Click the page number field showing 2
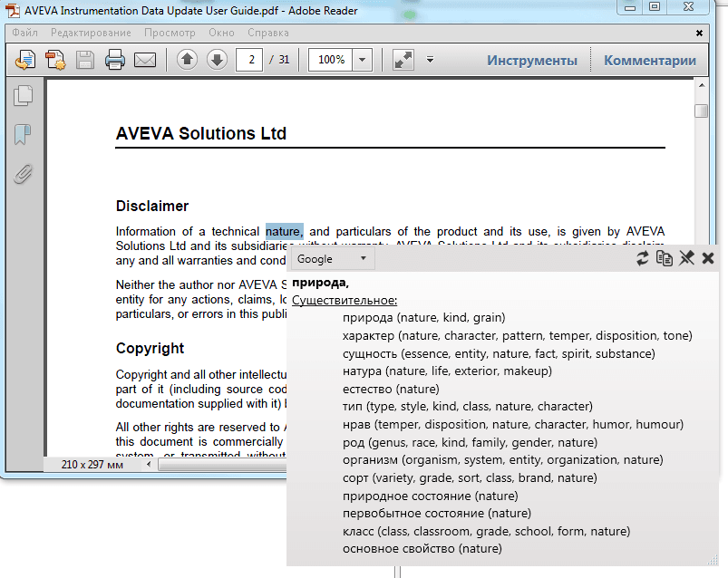The width and height of the screenshot is (728, 578). [x=249, y=60]
